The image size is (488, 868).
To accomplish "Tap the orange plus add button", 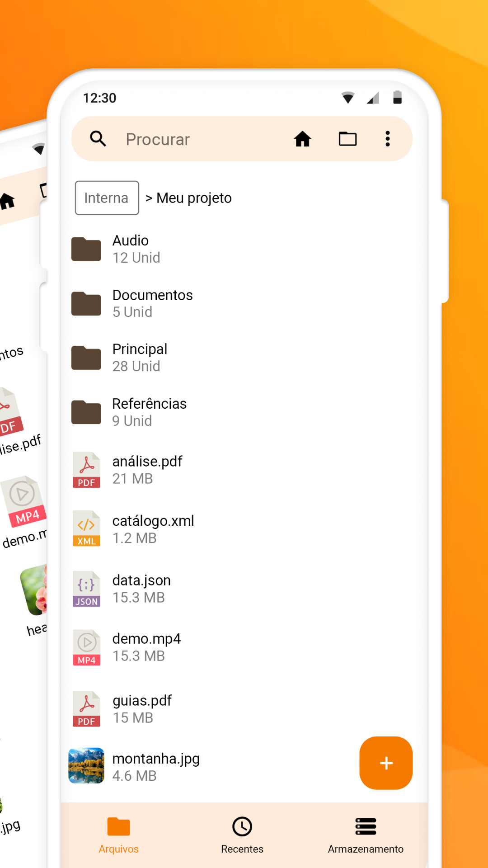I will 386,763.
